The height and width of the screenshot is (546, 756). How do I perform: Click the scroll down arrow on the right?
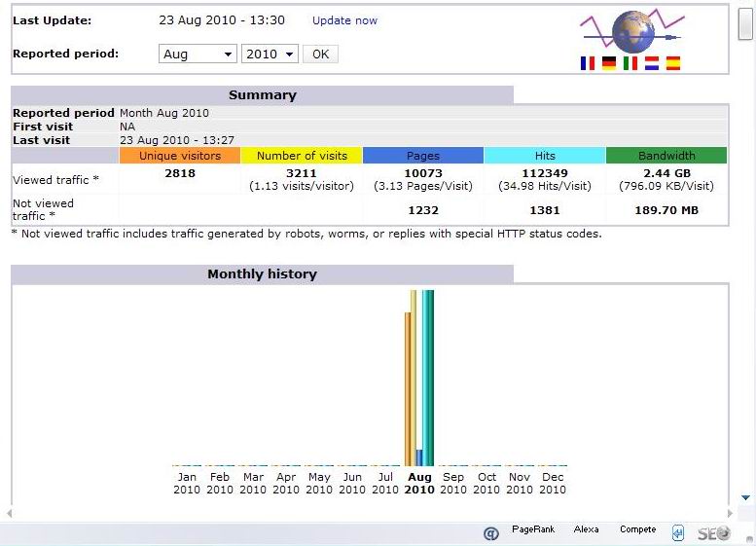746,497
